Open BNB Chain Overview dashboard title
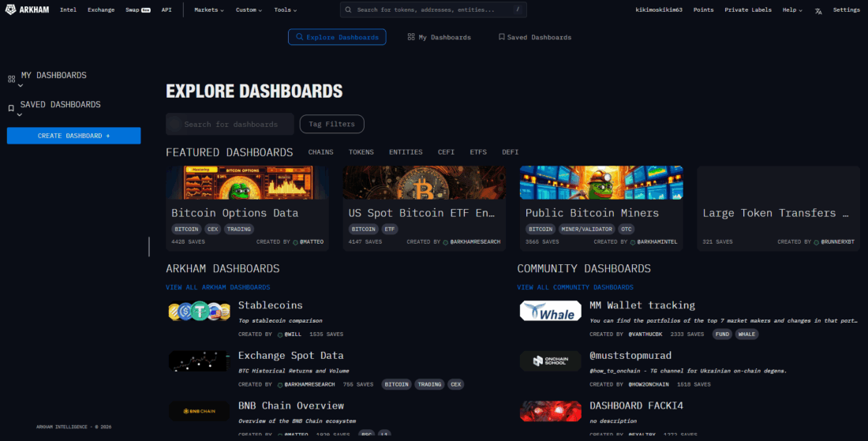Screen dimensions: 868x441 click(290, 405)
